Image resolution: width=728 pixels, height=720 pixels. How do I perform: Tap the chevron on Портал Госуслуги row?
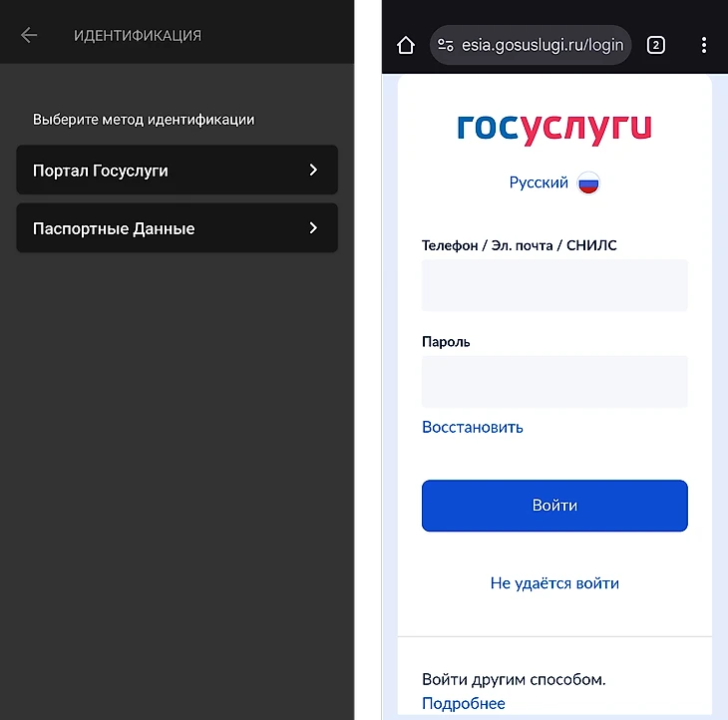click(x=313, y=170)
